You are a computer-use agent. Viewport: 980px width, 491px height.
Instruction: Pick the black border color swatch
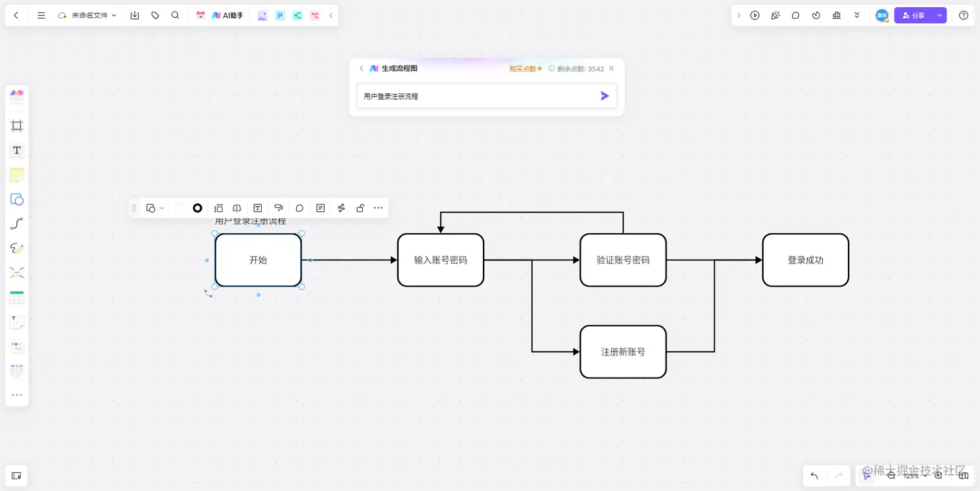click(x=198, y=208)
